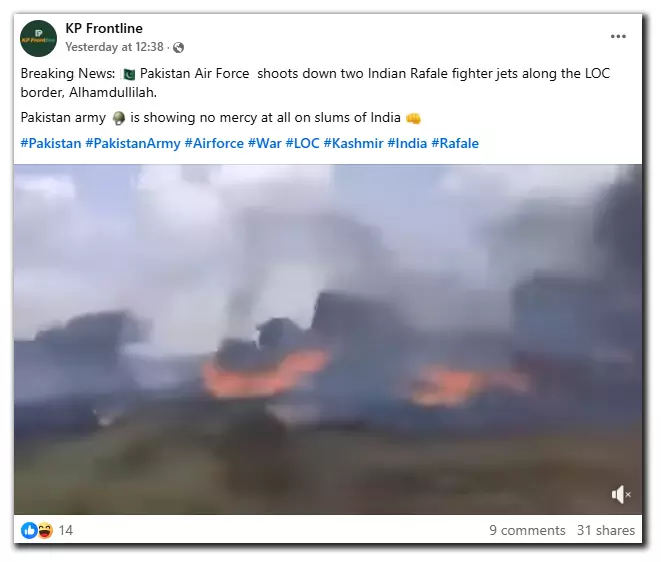The width and height of the screenshot is (661, 562).
Task: Open the #India hashtag
Action: point(407,143)
